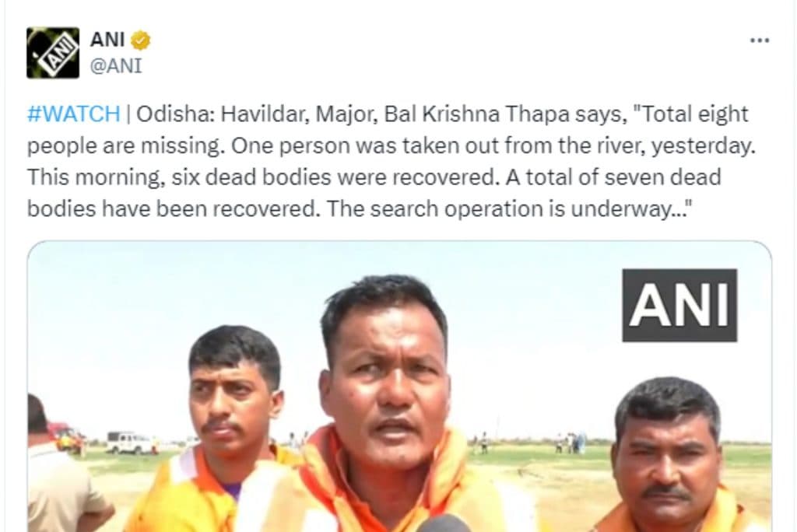This screenshot has width=797, height=532.
Task: Click the man on the right in the video
Action: coord(671,455)
